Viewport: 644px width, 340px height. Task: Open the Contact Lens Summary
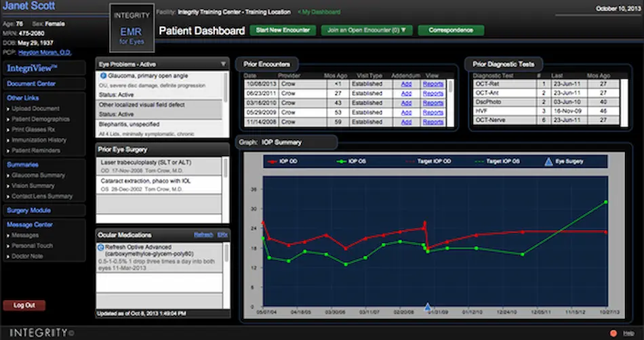(42, 196)
